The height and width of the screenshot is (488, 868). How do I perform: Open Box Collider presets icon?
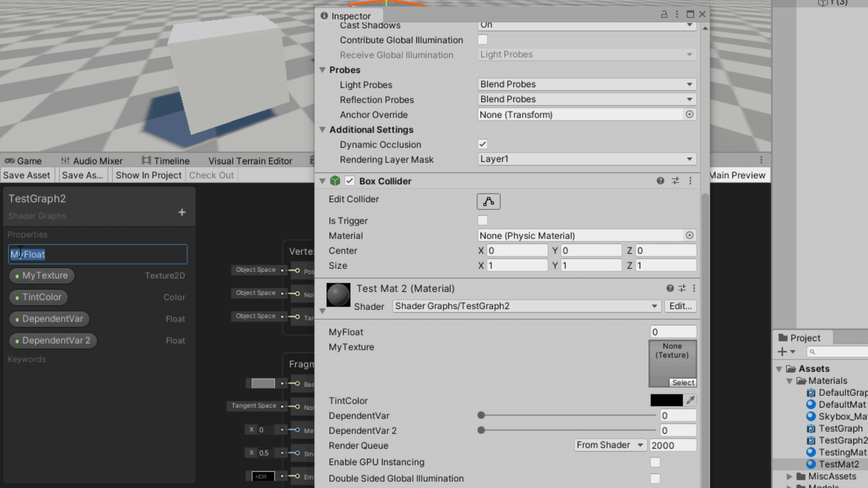[x=675, y=181]
